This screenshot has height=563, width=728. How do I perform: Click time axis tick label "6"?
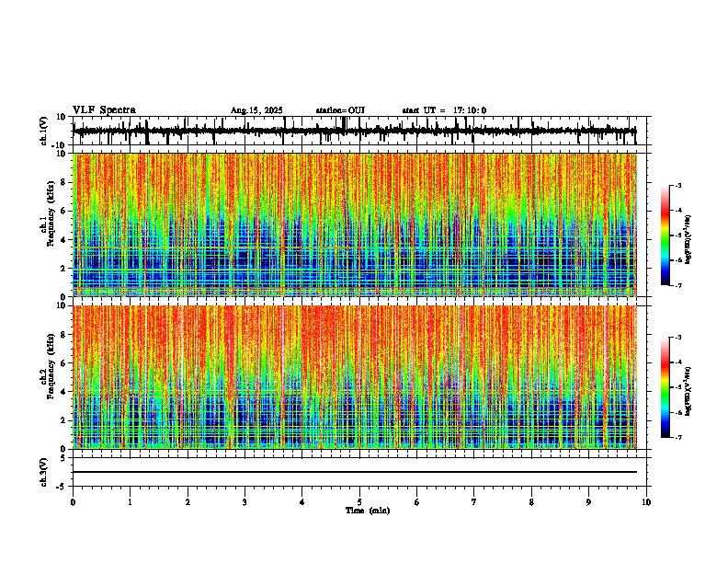click(x=417, y=502)
